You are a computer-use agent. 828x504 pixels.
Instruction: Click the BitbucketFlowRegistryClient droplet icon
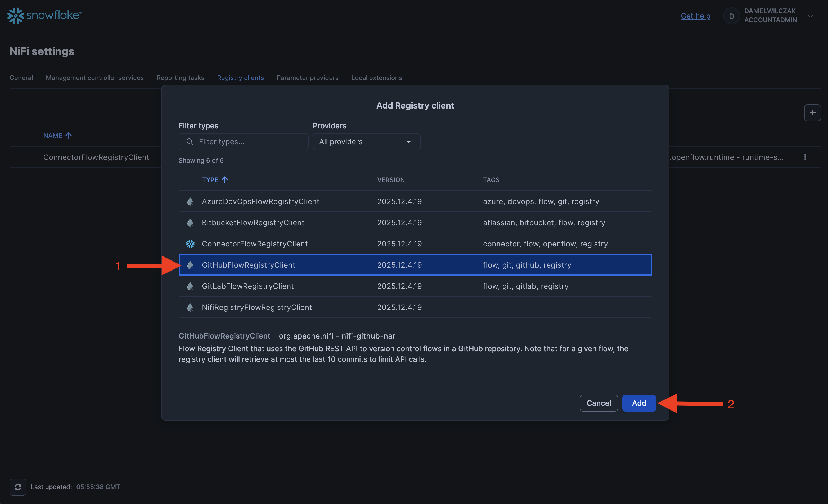(190, 223)
